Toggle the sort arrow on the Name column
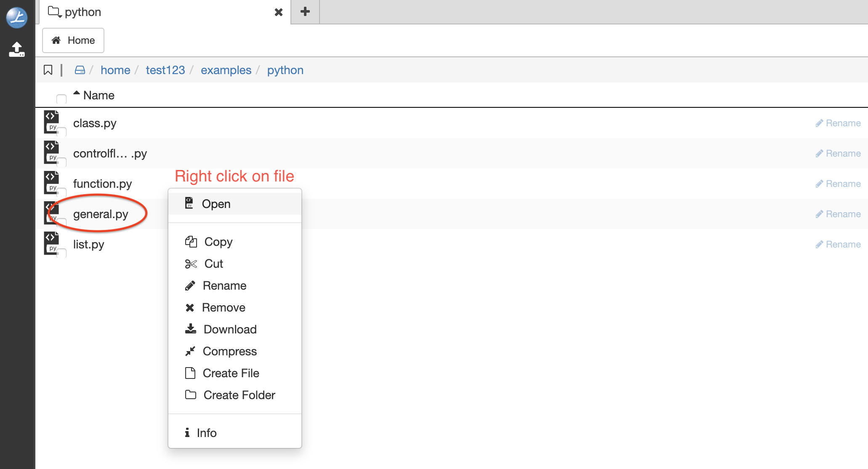The width and height of the screenshot is (868, 469). 77,92
